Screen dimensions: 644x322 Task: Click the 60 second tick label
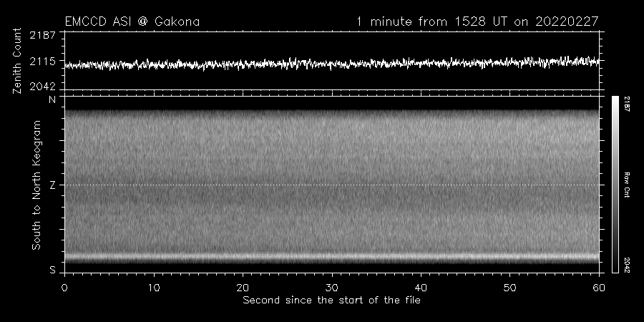click(x=599, y=288)
